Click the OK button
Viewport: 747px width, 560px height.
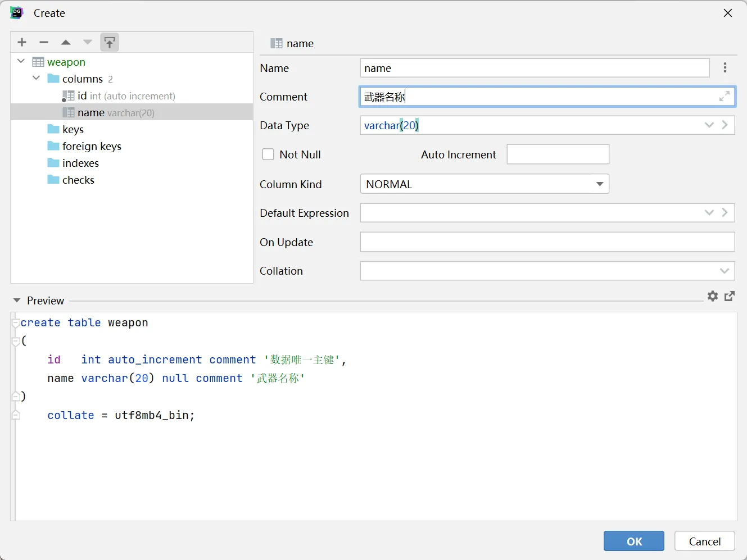click(633, 541)
